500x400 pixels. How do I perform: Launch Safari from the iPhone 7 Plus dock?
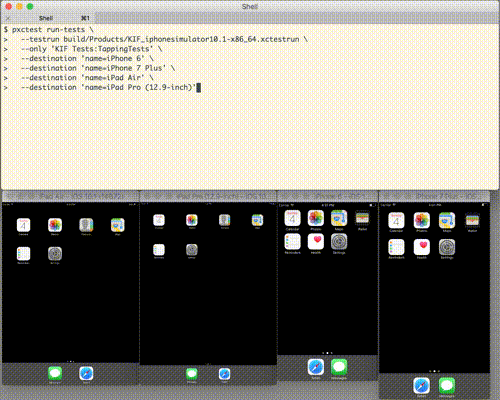click(422, 386)
